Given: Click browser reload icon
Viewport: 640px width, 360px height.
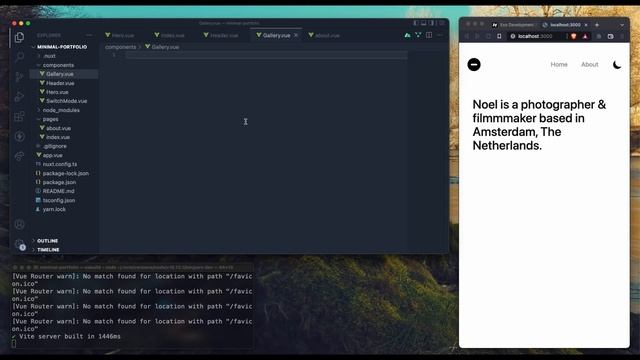Looking at the screenshot, I should (488, 36).
